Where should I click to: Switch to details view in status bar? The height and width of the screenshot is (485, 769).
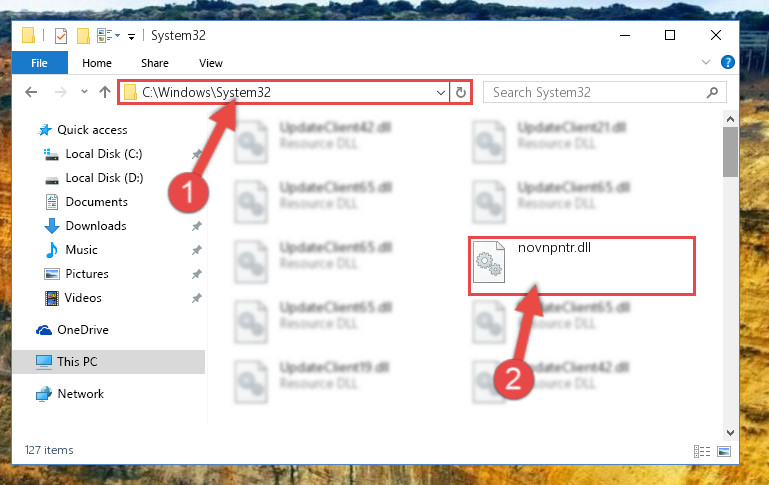click(702, 451)
